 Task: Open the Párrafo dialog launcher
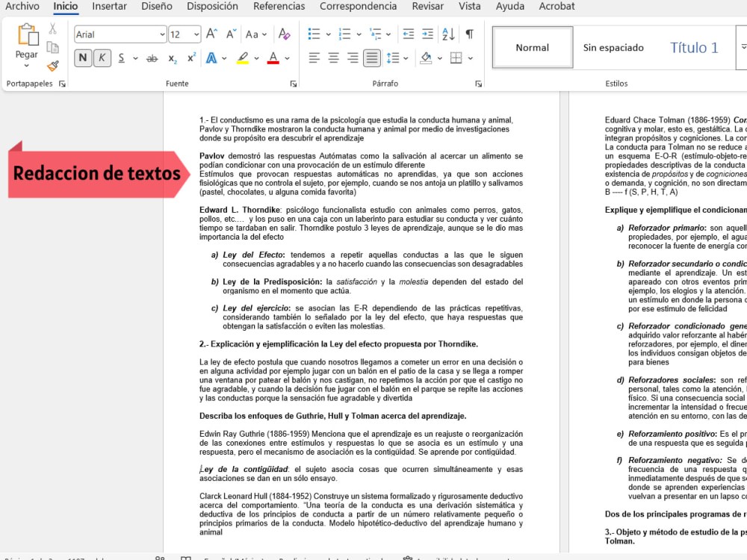478,84
